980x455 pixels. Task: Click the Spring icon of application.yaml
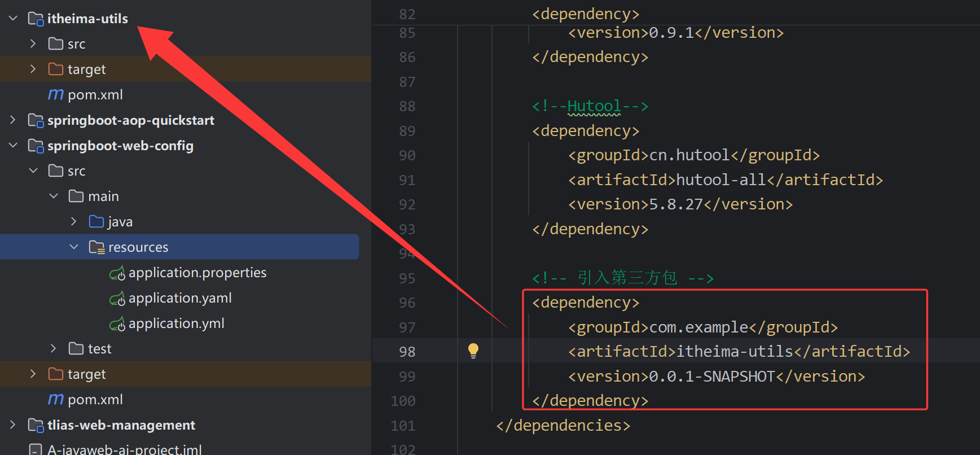click(117, 299)
